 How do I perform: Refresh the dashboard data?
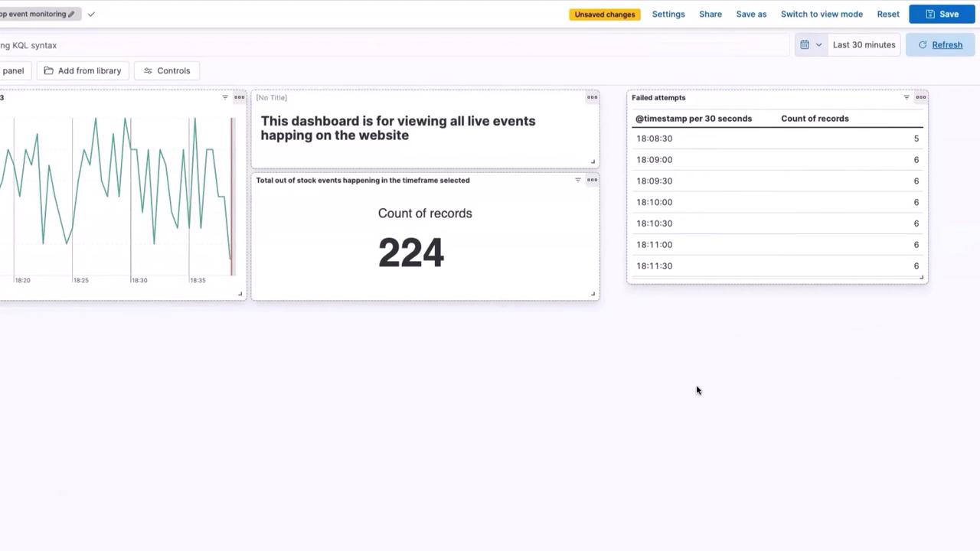(x=940, y=44)
